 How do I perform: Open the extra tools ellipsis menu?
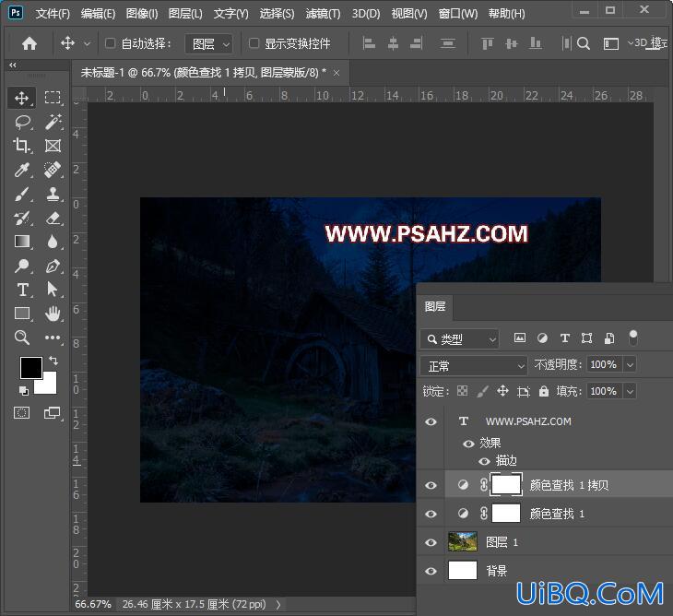coord(53,338)
